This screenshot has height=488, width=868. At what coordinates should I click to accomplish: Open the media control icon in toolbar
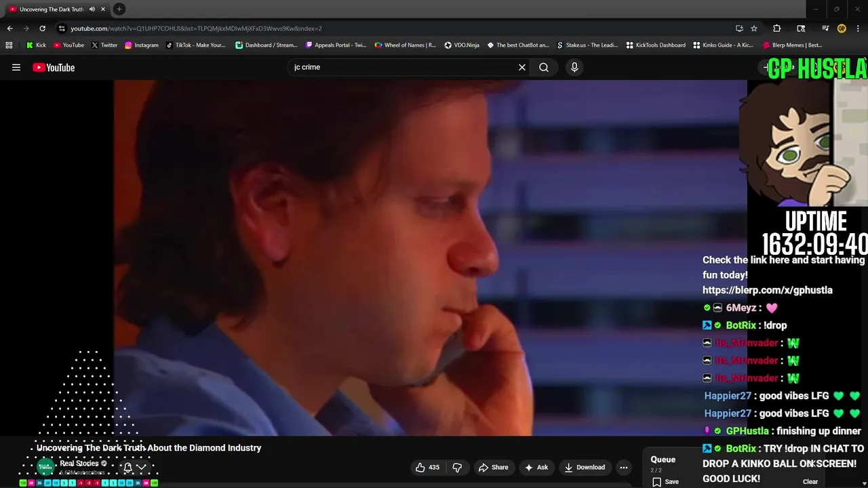click(825, 28)
